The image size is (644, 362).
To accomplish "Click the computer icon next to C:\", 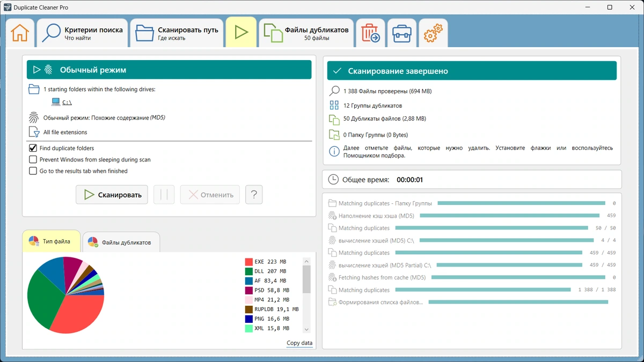I will pyautogui.click(x=56, y=101).
